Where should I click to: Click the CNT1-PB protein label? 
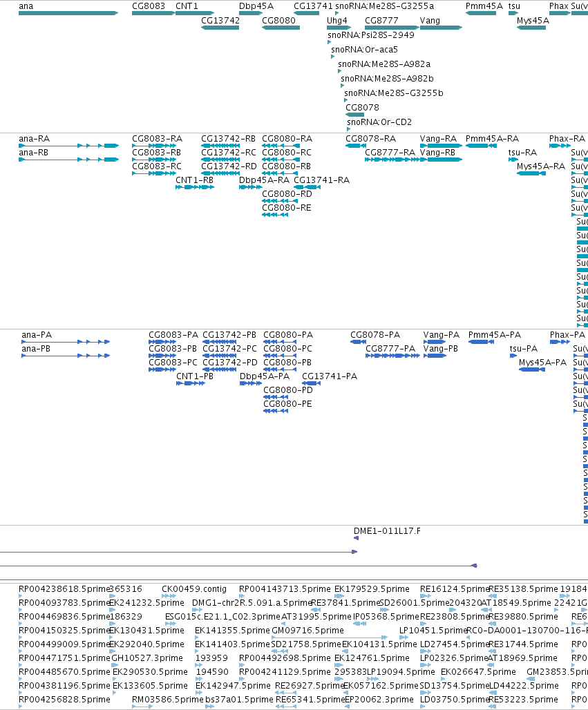[x=195, y=376]
